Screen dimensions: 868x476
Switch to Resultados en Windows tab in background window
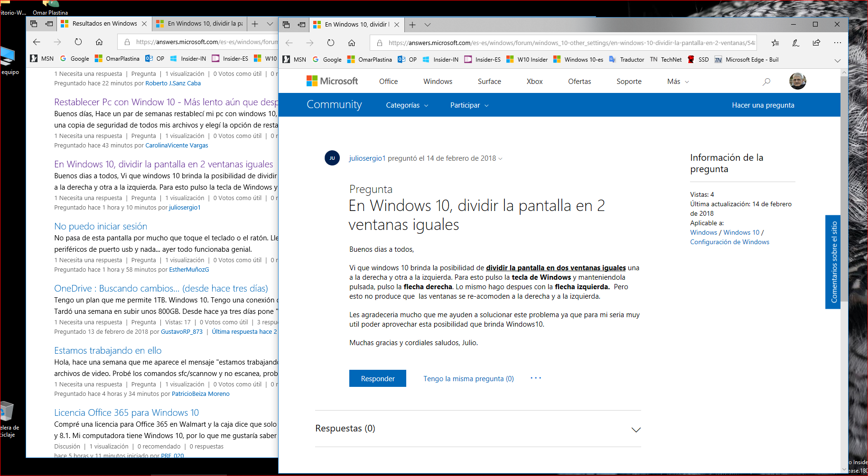tap(104, 24)
